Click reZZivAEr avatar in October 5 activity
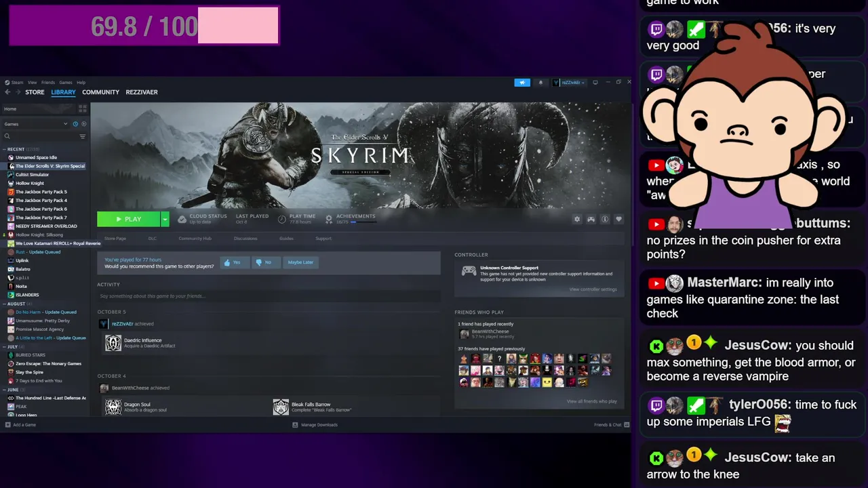This screenshot has width=868, height=488. point(103,324)
